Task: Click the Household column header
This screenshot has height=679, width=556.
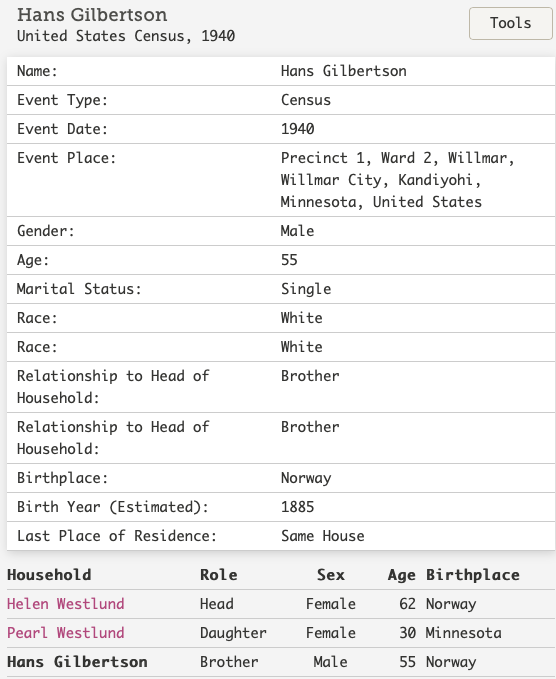Action: tap(49, 575)
